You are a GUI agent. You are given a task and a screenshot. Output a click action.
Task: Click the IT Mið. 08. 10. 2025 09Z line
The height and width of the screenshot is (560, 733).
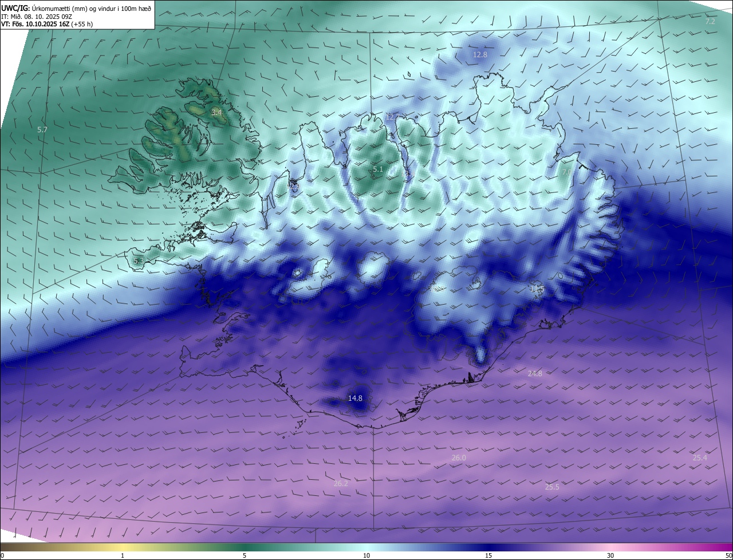[x=36, y=17]
